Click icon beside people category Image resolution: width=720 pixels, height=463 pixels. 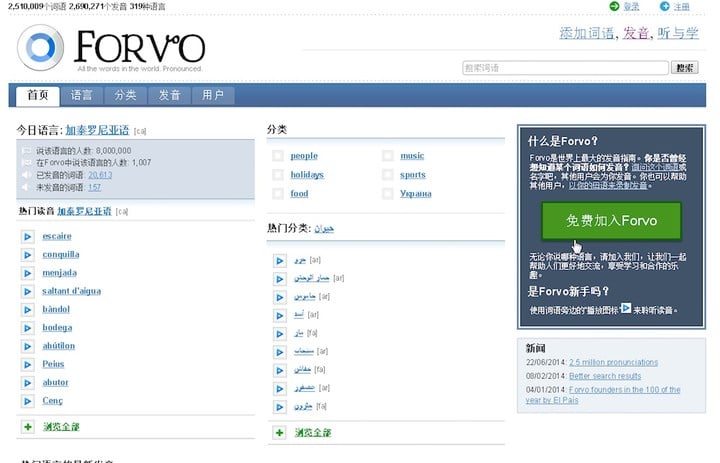278,156
